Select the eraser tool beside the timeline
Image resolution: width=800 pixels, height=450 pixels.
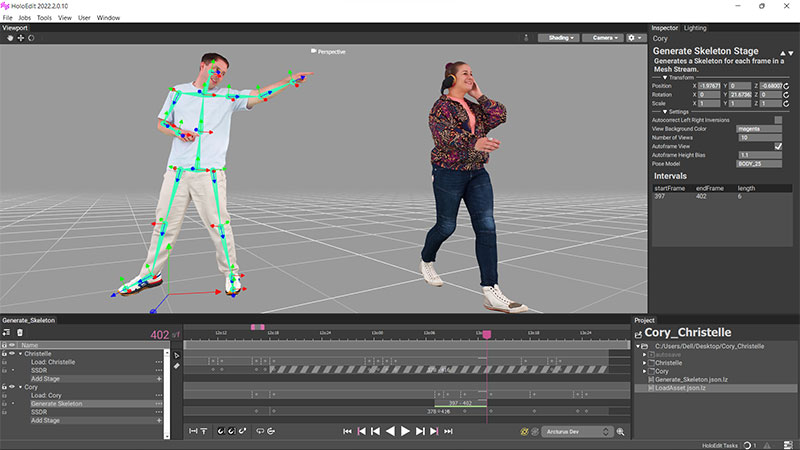click(x=177, y=366)
